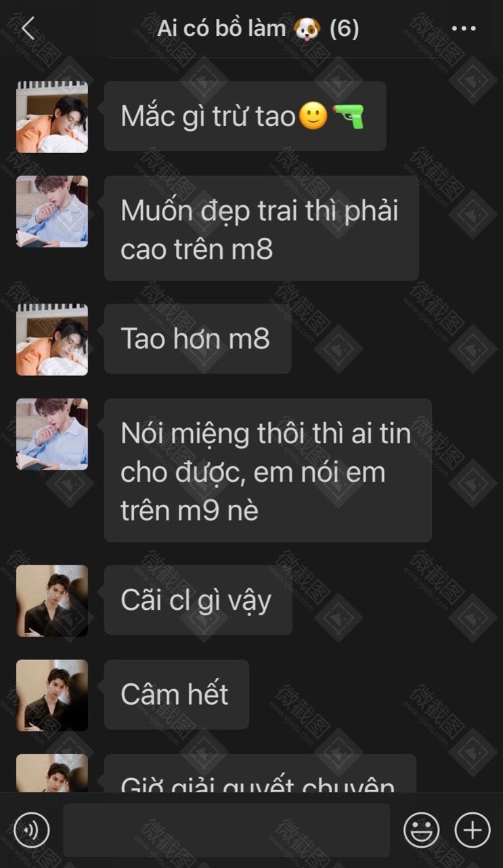
Task: Open the emoji sticker picker
Action: click(x=421, y=829)
